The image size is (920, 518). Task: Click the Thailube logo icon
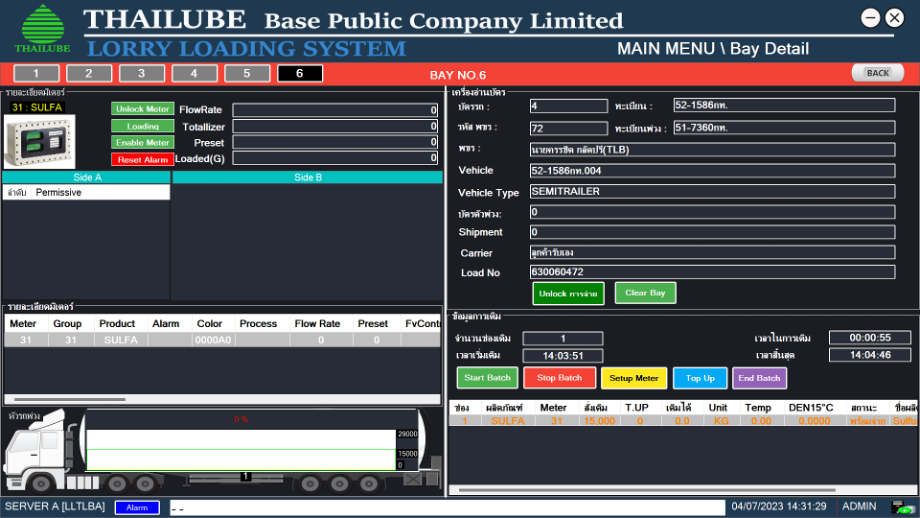pyautogui.click(x=42, y=29)
